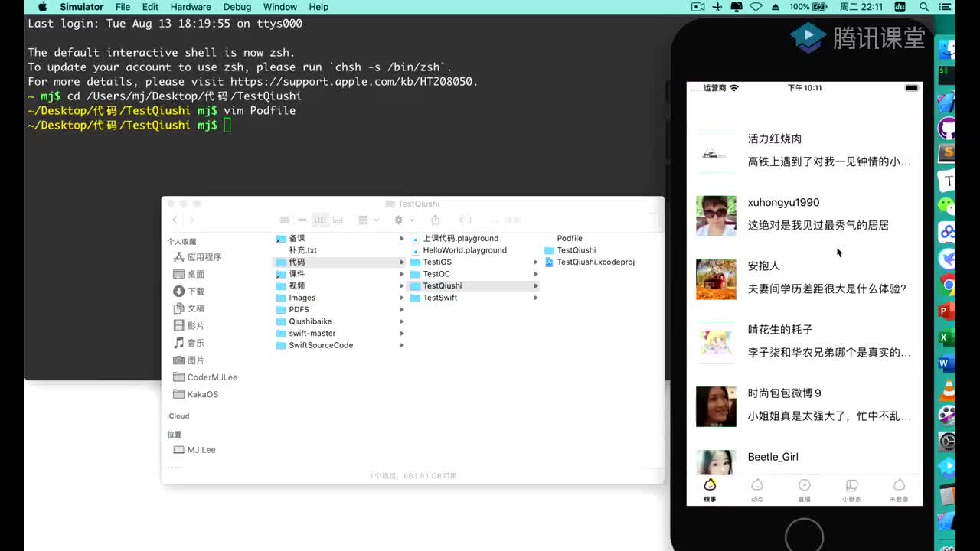Open the Window menu
Image resolution: width=980 pixels, height=551 pixels.
pos(280,7)
